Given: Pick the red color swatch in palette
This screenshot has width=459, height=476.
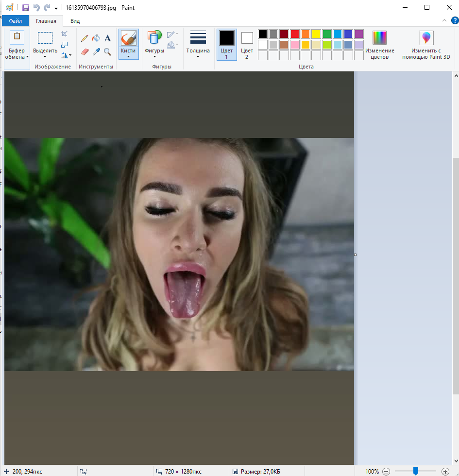Looking at the screenshot, I should point(295,34).
